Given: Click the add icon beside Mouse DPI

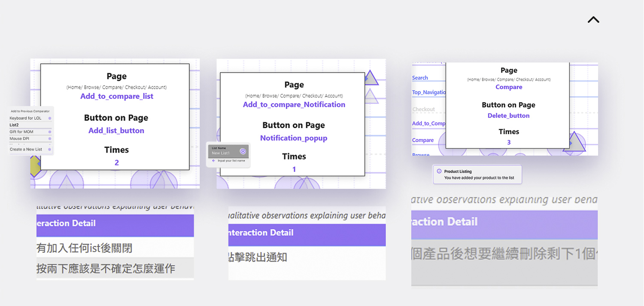Looking at the screenshot, I should click(50, 139).
